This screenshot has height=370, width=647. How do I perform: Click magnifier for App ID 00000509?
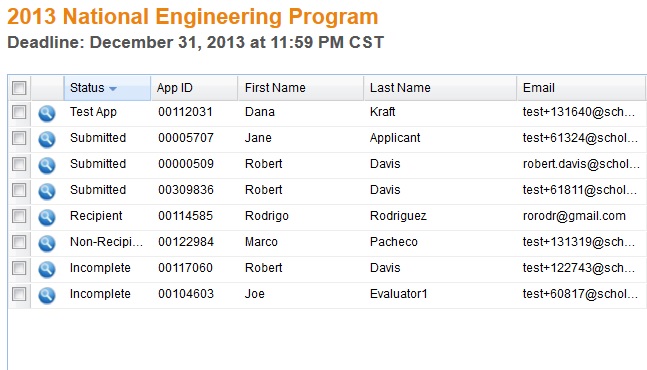(47, 165)
